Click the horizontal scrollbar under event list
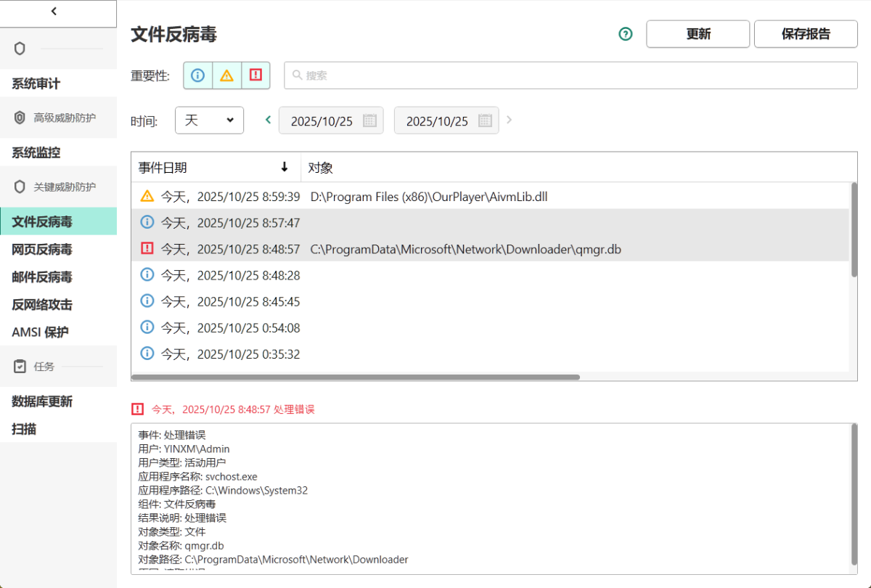871x588 pixels. (x=356, y=377)
